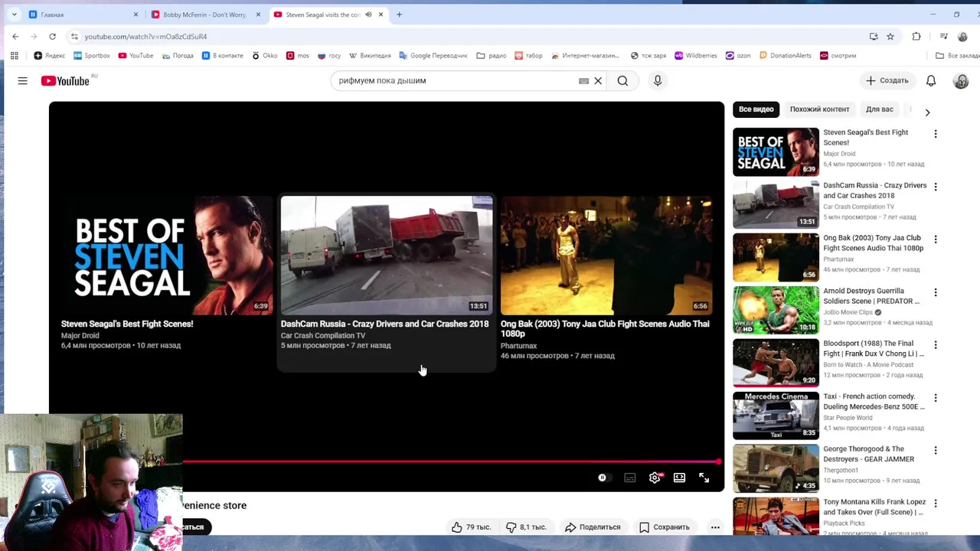Go to the YouTube home logo

click(x=65, y=80)
